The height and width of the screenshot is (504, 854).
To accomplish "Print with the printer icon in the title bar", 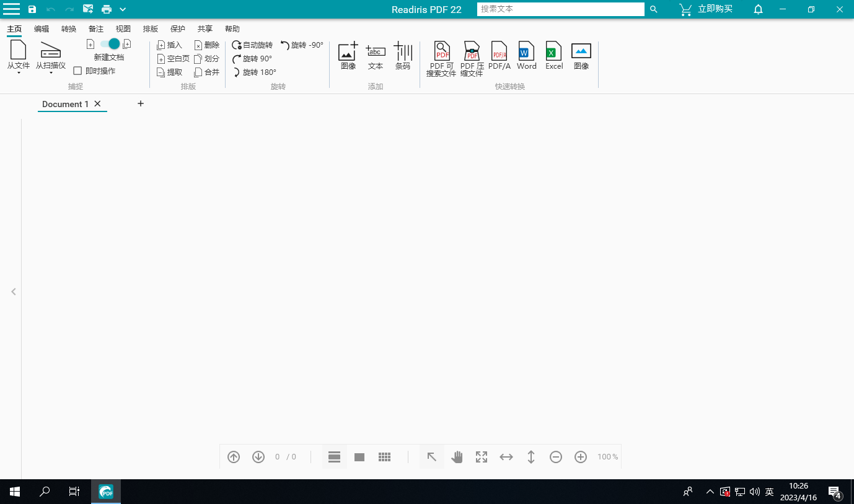I will (x=107, y=9).
